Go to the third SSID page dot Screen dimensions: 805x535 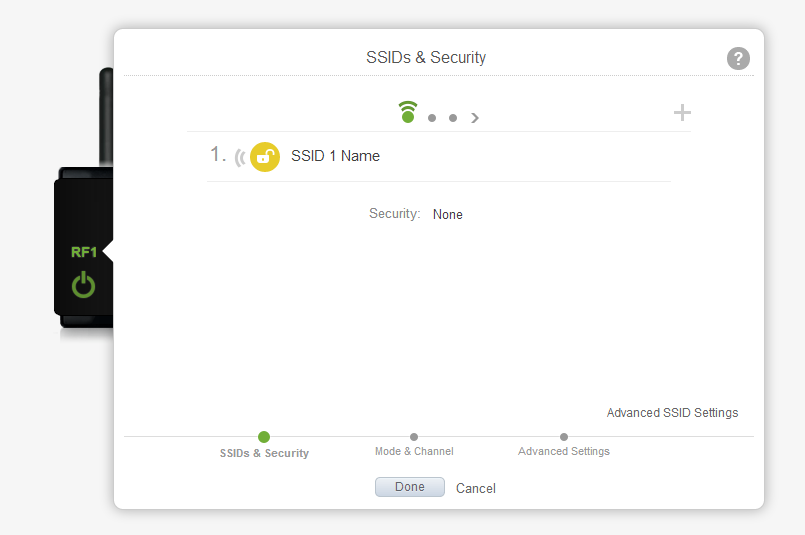click(453, 118)
